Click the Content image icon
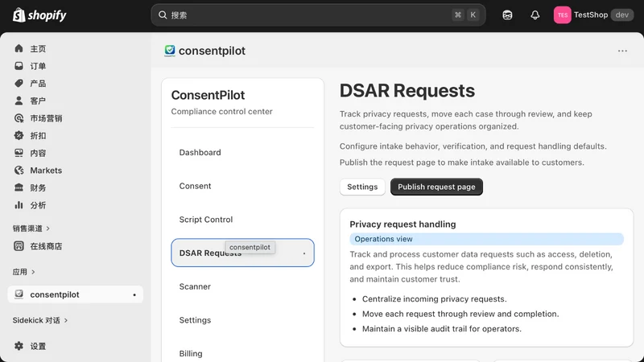 pyautogui.click(x=19, y=153)
